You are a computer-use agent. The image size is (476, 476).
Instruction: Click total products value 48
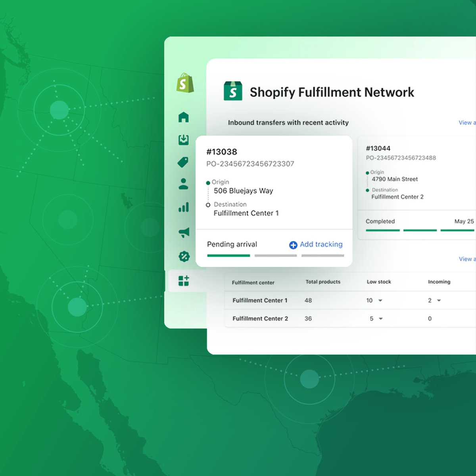308,301
